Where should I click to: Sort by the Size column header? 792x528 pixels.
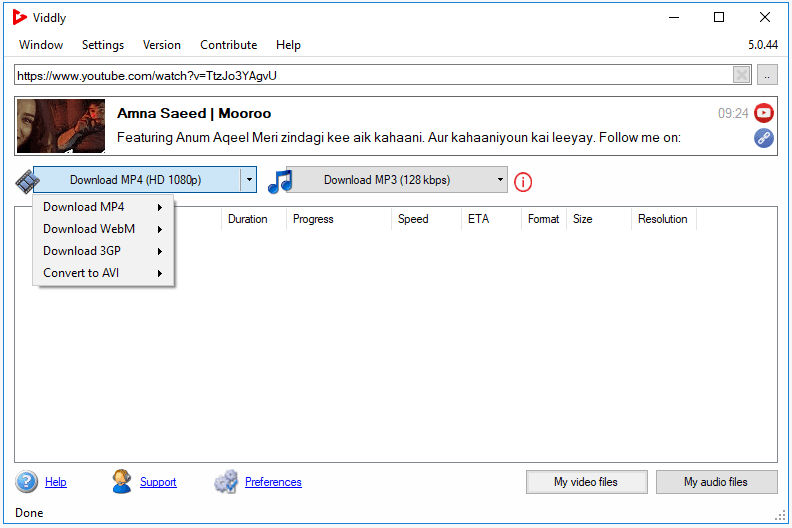coord(599,219)
